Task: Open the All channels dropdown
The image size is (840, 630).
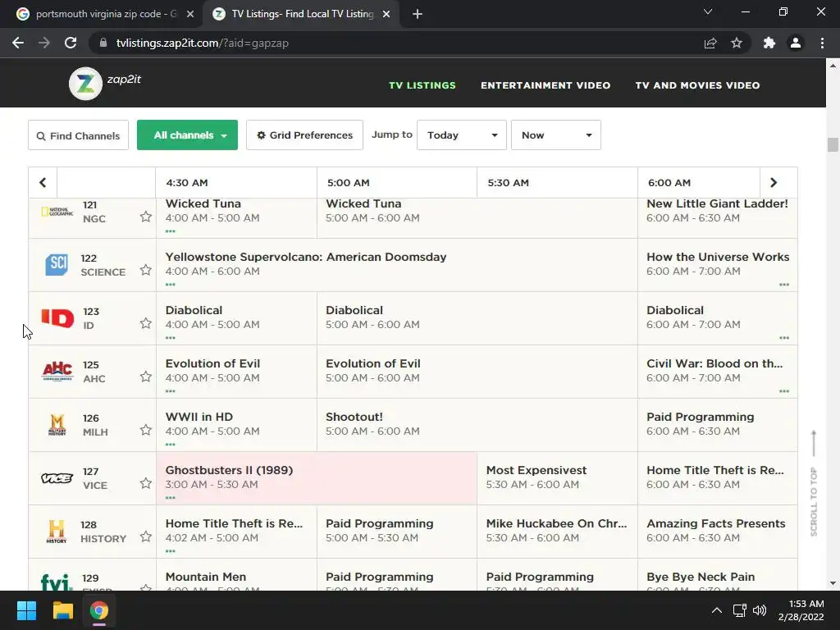Action: [x=188, y=135]
